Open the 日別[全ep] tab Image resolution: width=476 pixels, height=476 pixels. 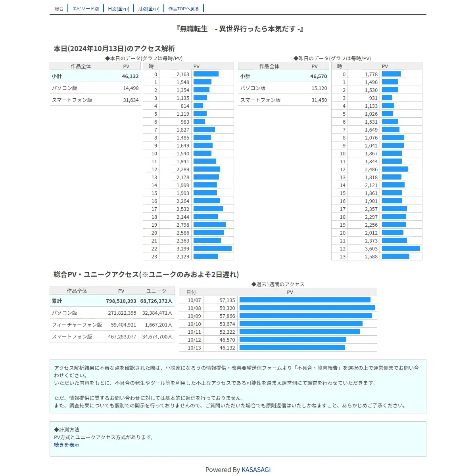tap(119, 9)
